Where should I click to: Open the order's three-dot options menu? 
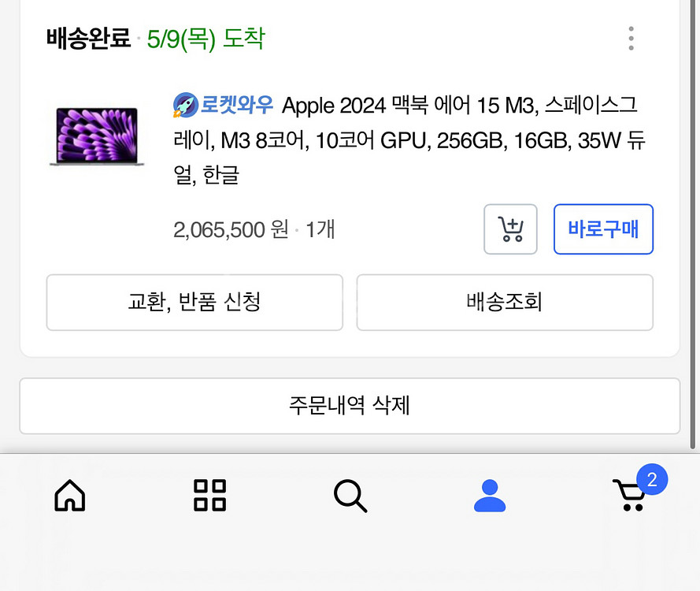click(x=631, y=38)
